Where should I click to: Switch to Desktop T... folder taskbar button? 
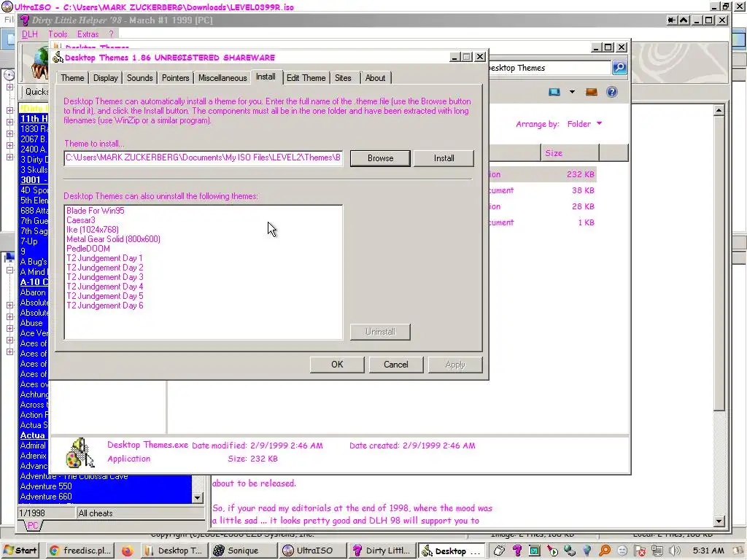pyautogui.click(x=174, y=551)
